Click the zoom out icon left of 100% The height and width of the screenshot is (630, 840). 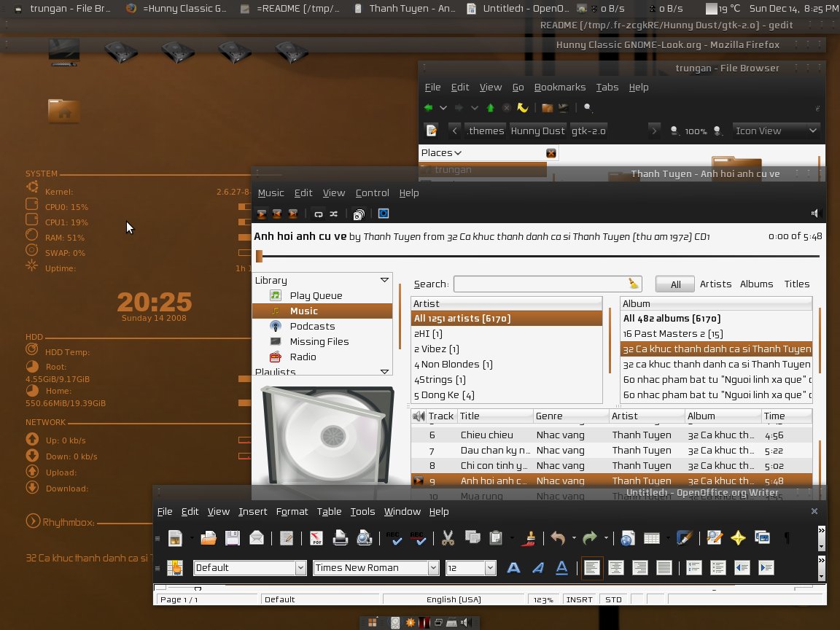pos(674,131)
